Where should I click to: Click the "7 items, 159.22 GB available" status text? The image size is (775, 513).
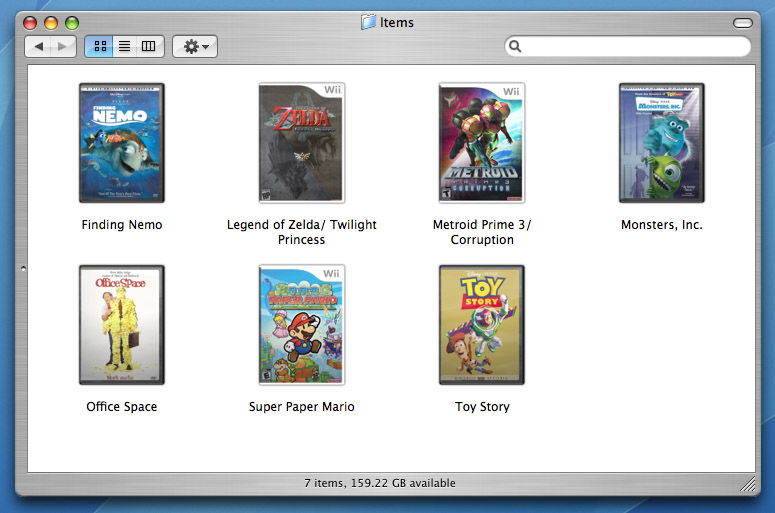click(380, 483)
